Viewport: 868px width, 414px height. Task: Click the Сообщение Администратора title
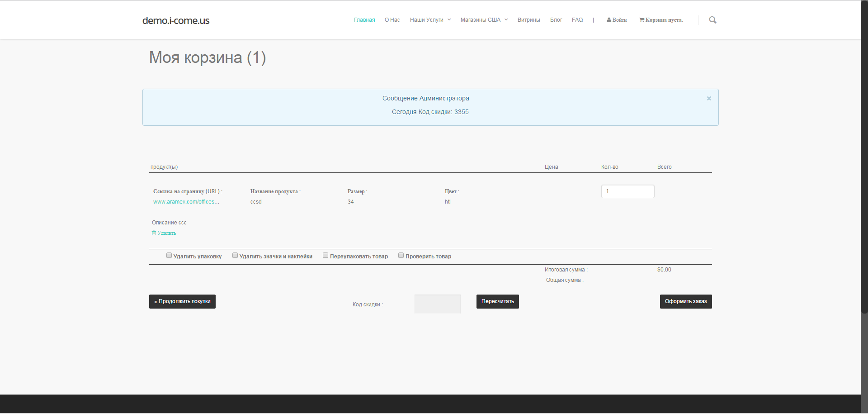426,98
